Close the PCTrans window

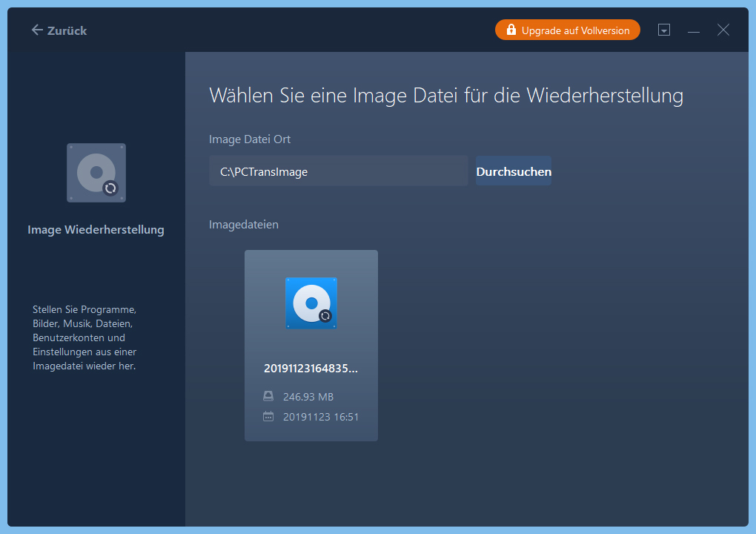tap(723, 30)
